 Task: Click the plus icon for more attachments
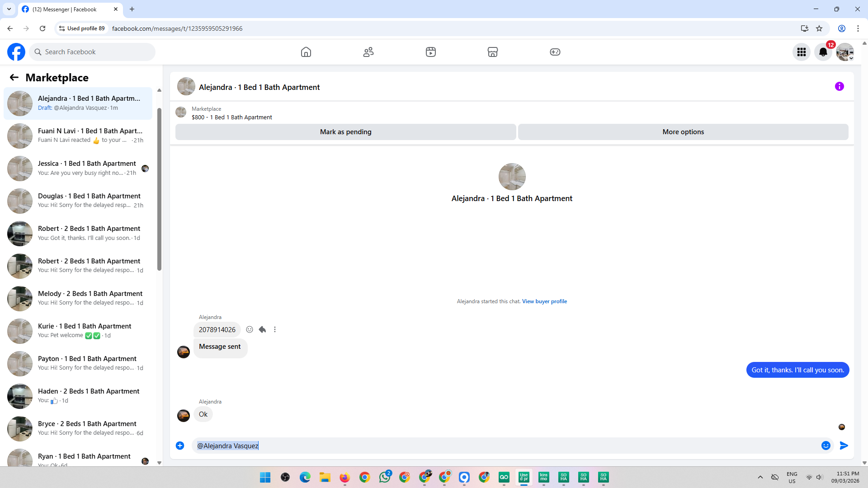(x=180, y=446)
